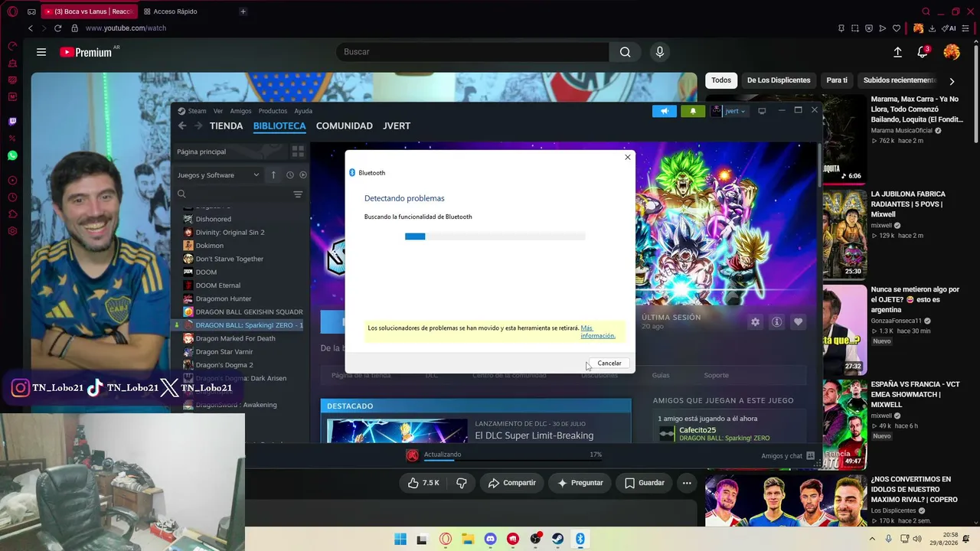The height and width of the screenshot is (551, 980).
Task: Select Dishonored in the Steam library
Action: point(213,219)
